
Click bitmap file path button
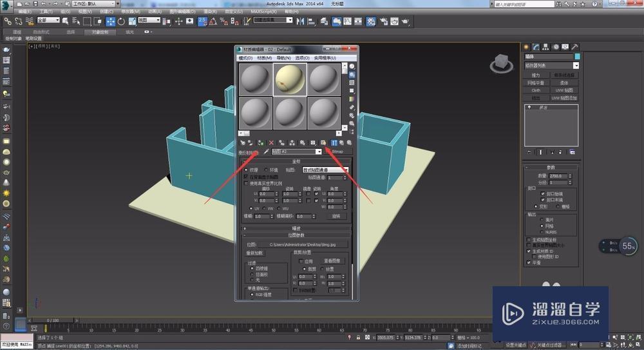[x=303, y=244]
